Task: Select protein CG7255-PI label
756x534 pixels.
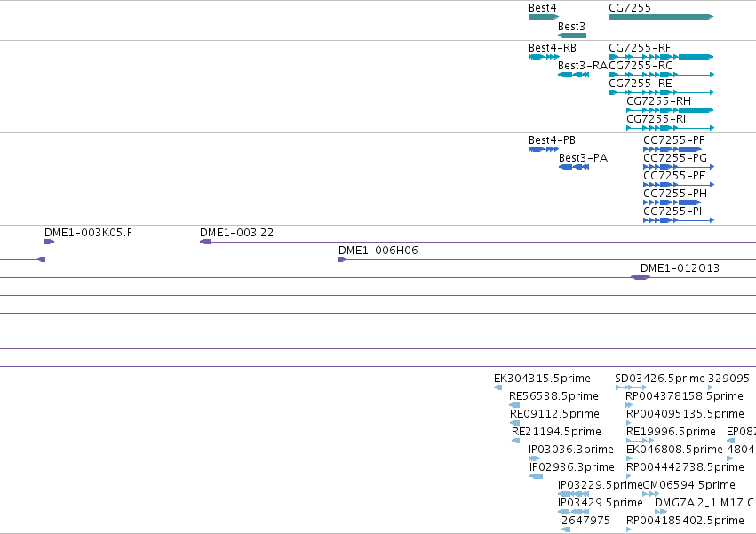Action: 672,211
